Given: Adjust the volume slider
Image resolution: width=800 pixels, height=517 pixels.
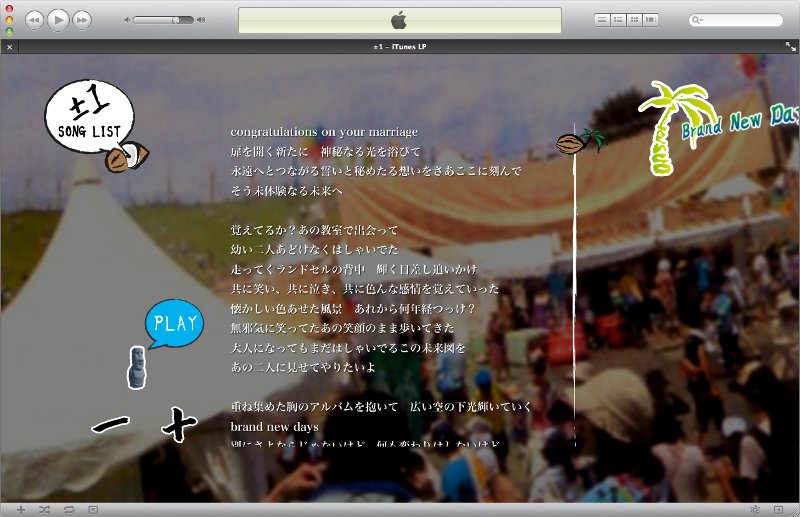Looking at the screenshot, I should point(176,19).
